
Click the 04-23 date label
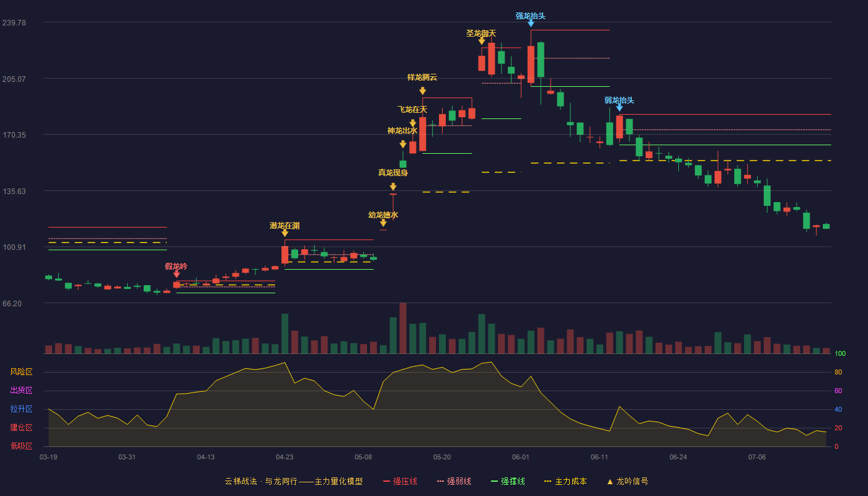(x=285, y=457)
